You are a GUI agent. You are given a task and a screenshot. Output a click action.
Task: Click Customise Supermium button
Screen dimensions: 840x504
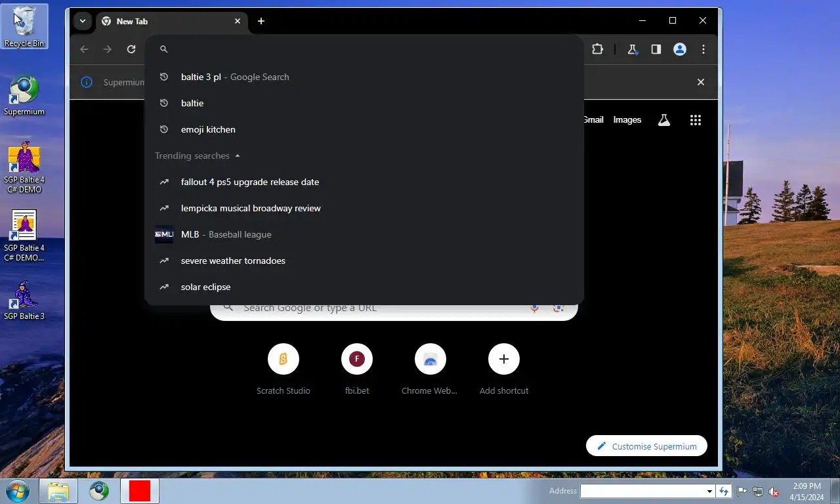coord(646,446)
